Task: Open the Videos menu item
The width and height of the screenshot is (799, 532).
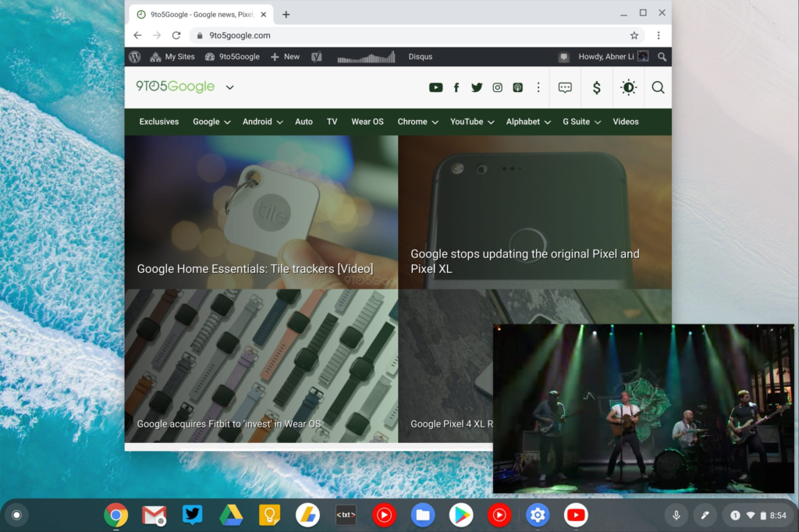Action: 626,122
